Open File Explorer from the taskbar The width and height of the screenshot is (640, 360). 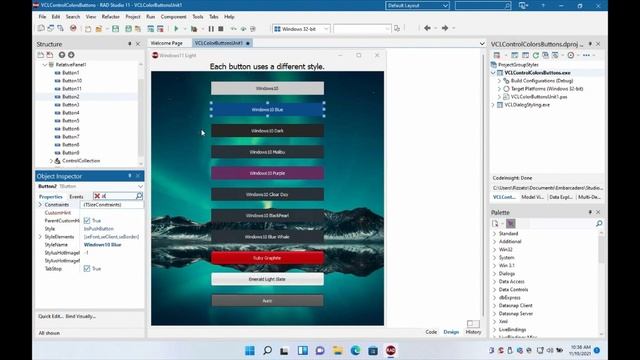(x=338, y=350)
